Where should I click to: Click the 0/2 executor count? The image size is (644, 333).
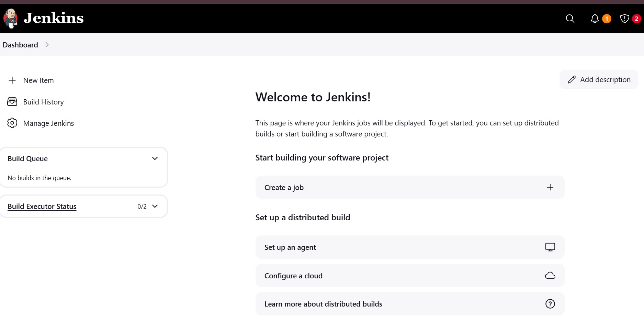(x=142, y=207)
